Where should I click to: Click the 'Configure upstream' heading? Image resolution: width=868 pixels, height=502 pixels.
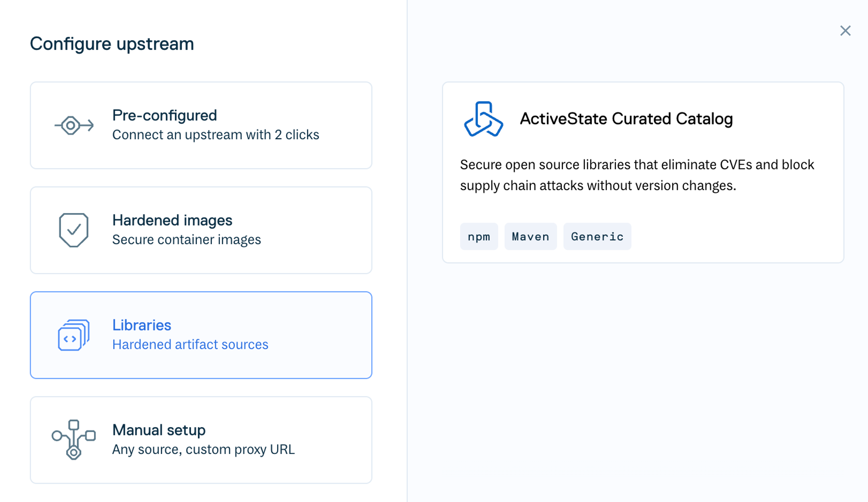tap(112, 44)
